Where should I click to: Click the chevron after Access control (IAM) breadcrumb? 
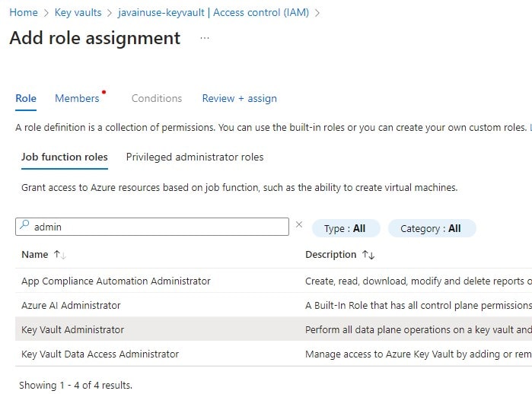click(x=317, y=13)
